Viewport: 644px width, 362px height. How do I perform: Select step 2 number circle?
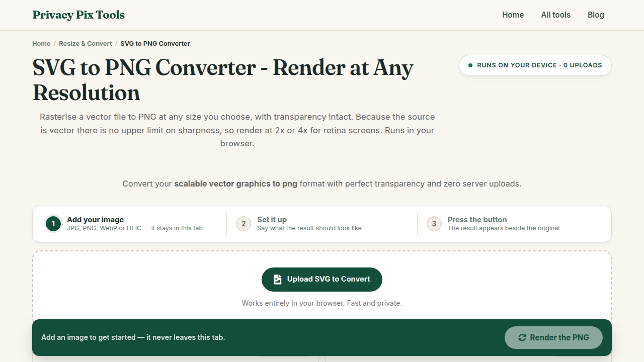(x=244, y=224)
